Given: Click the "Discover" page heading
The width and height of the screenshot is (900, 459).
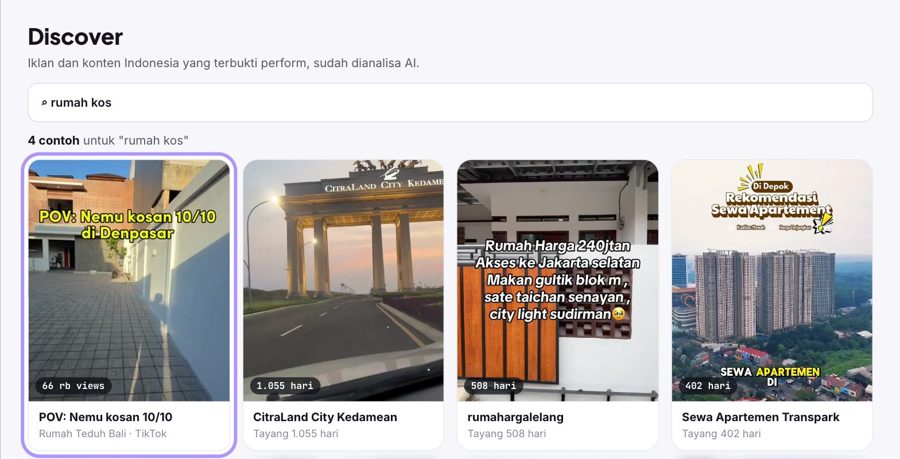Looking at the screenshot, I should point(75,37).
